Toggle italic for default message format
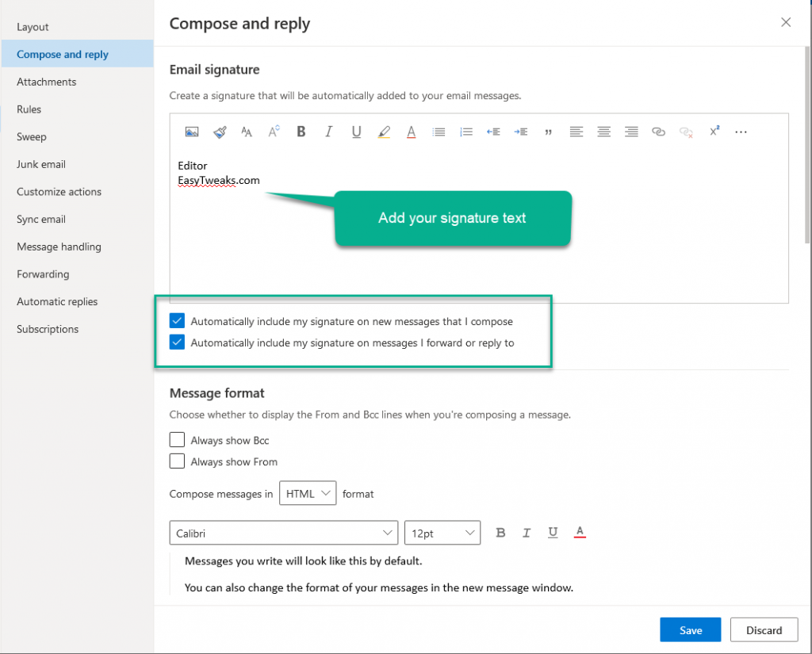The width and height of the screenshot is (812, 654). [527, 533]
